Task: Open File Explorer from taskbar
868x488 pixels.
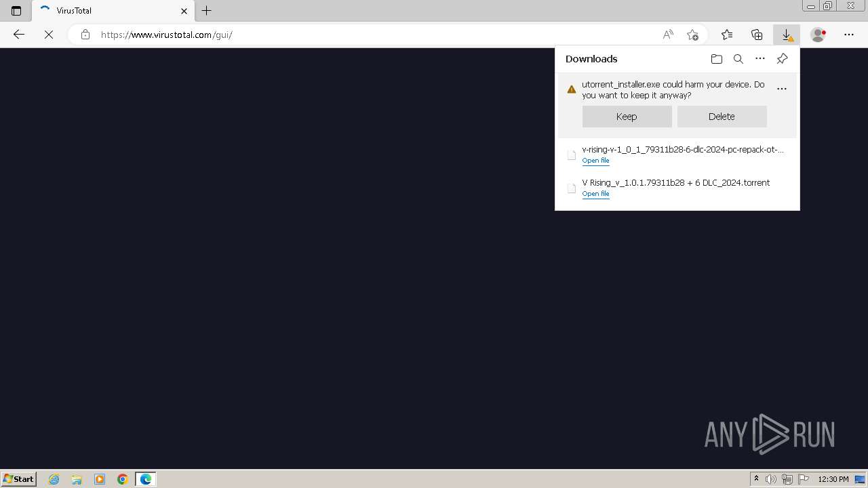Action: click(77, 479)
